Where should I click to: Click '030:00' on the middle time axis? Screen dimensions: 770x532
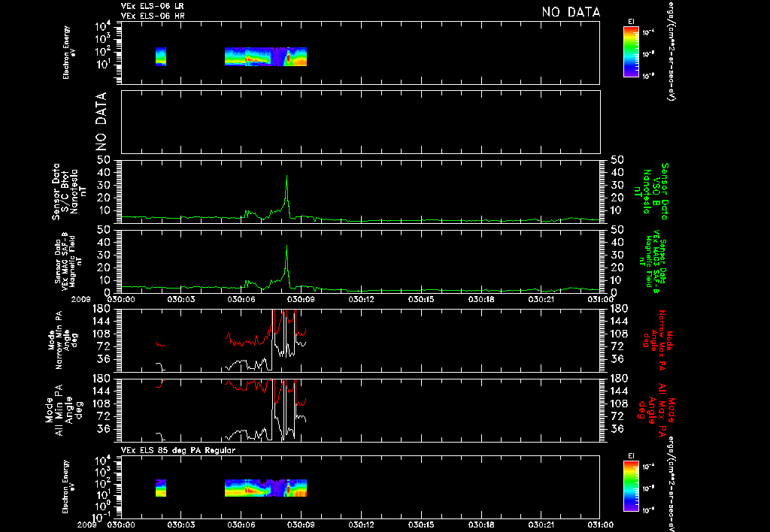coord(121,299)
